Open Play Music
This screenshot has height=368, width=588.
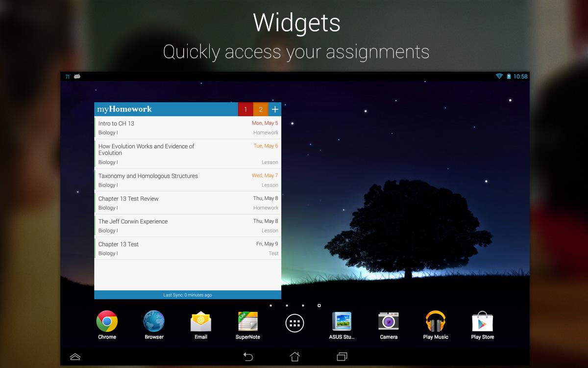click(436, 324)
